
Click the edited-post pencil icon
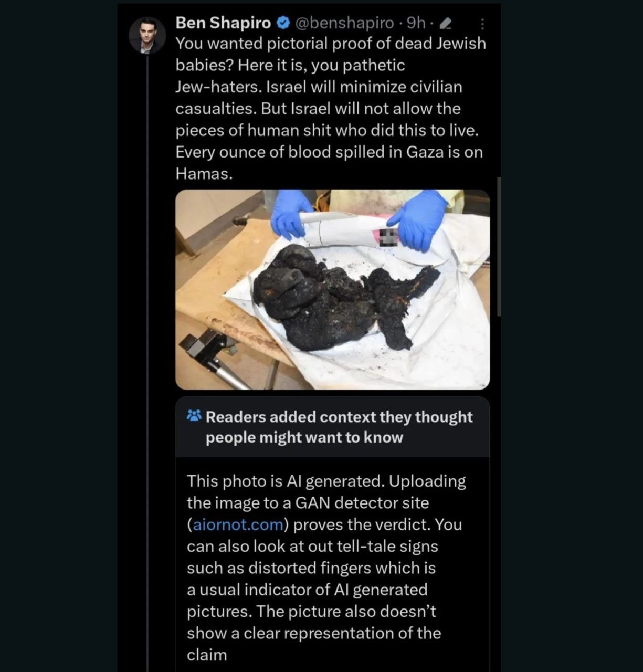tap(445, 23)
